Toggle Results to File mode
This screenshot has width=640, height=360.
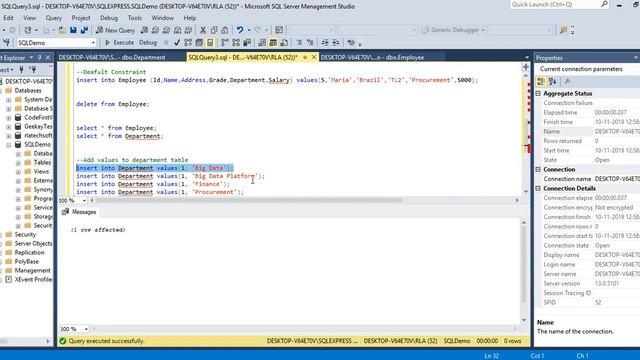[284, 42]
